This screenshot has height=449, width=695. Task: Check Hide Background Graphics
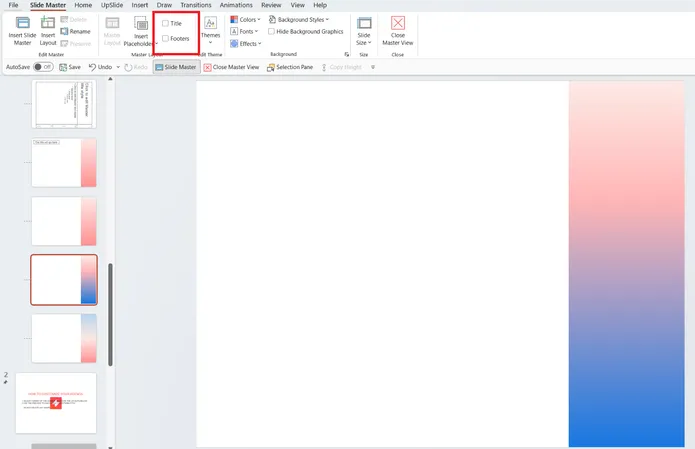pyautogui.click(x=271, y=31)
